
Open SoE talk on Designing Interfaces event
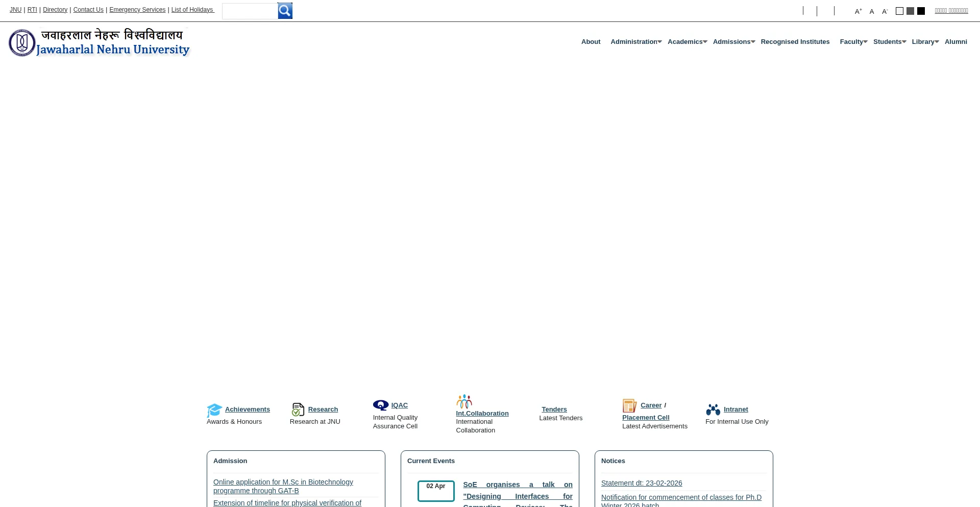(518, 495)
